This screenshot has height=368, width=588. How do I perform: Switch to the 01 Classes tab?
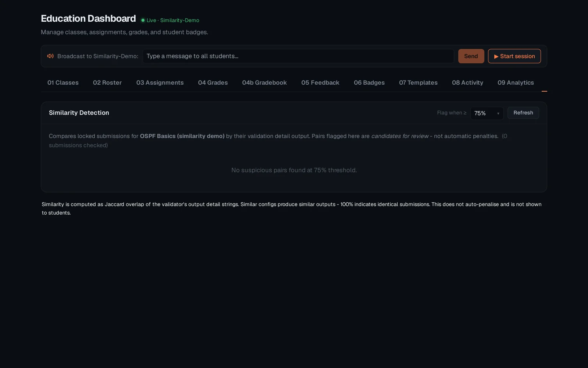coord(63,83)
